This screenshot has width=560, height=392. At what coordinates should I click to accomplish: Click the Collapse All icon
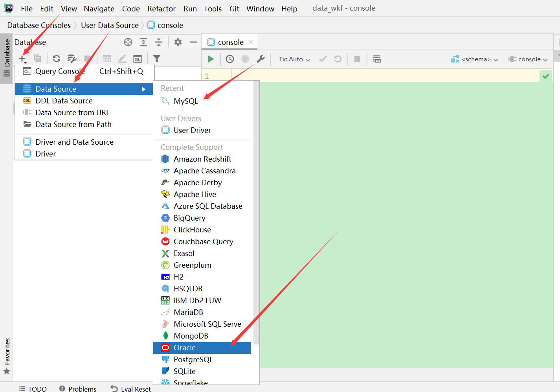tap(159, 42)
